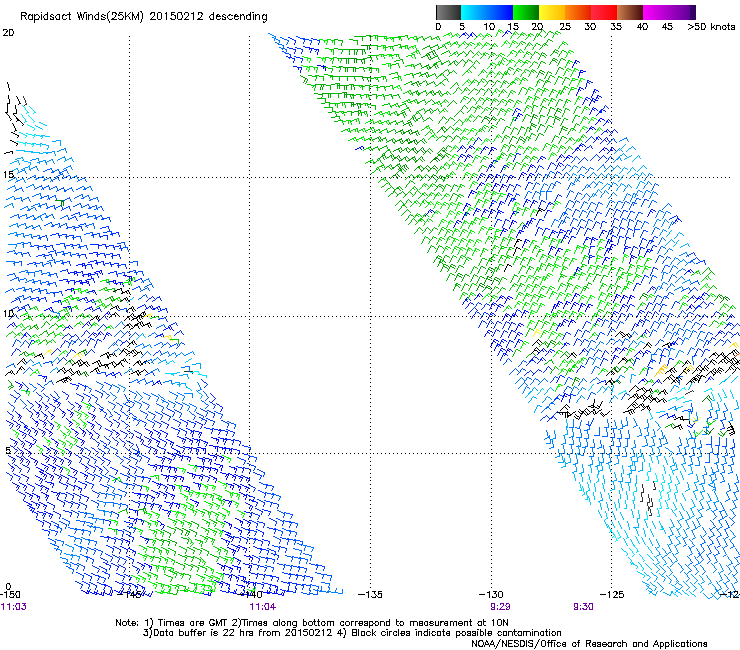Click the latitude label '5'

[x=8, y=450]
